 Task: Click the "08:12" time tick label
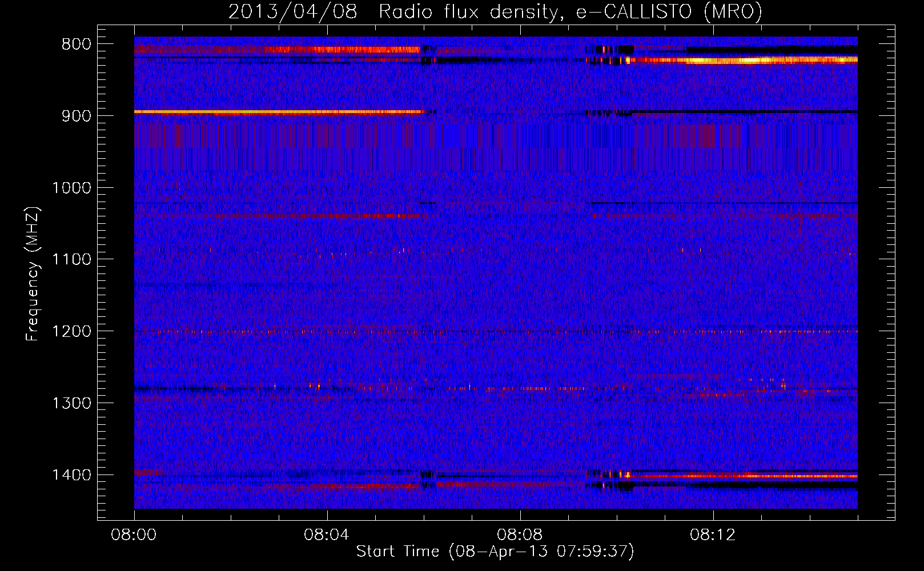tap(713, 535)
